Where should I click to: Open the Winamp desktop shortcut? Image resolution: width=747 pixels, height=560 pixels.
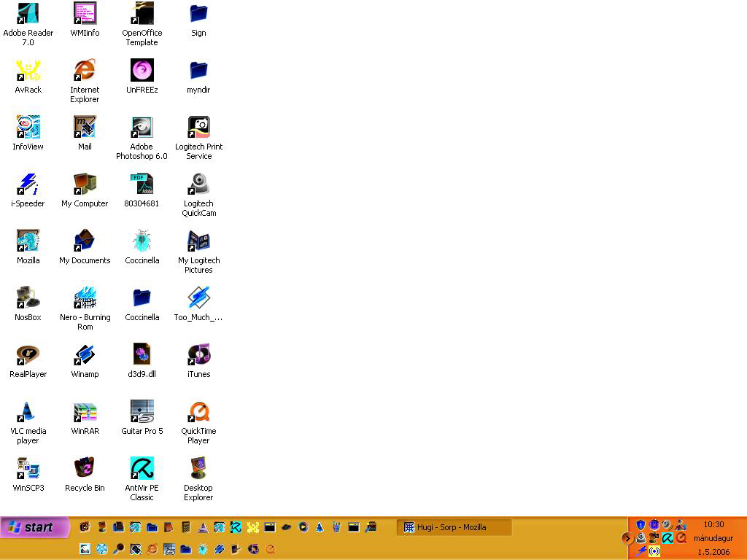(85, 360)
